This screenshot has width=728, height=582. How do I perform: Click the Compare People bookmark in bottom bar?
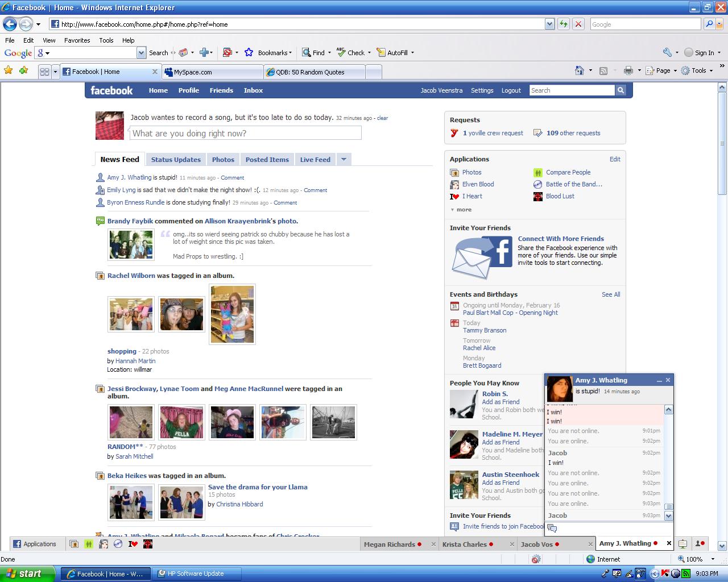coord(88,544)
